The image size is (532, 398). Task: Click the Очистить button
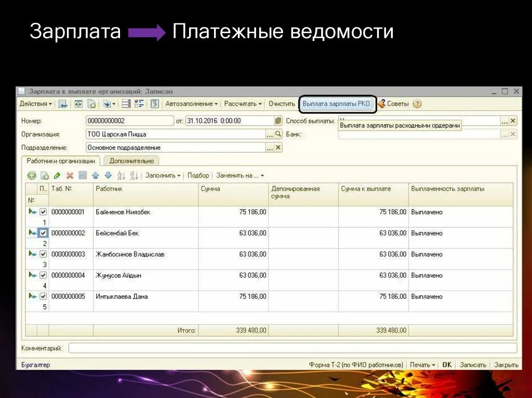click(282, 104)
